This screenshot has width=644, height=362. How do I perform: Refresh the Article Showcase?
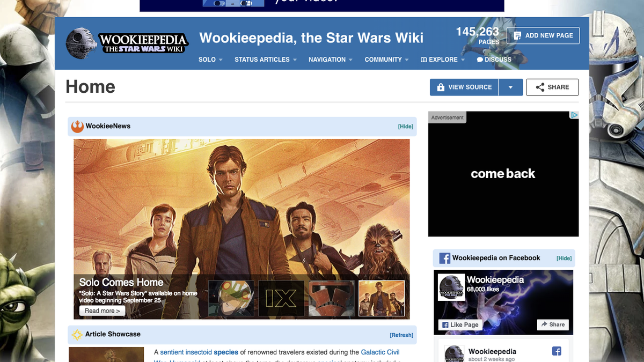pyautogui.click(x=401, y=335)
